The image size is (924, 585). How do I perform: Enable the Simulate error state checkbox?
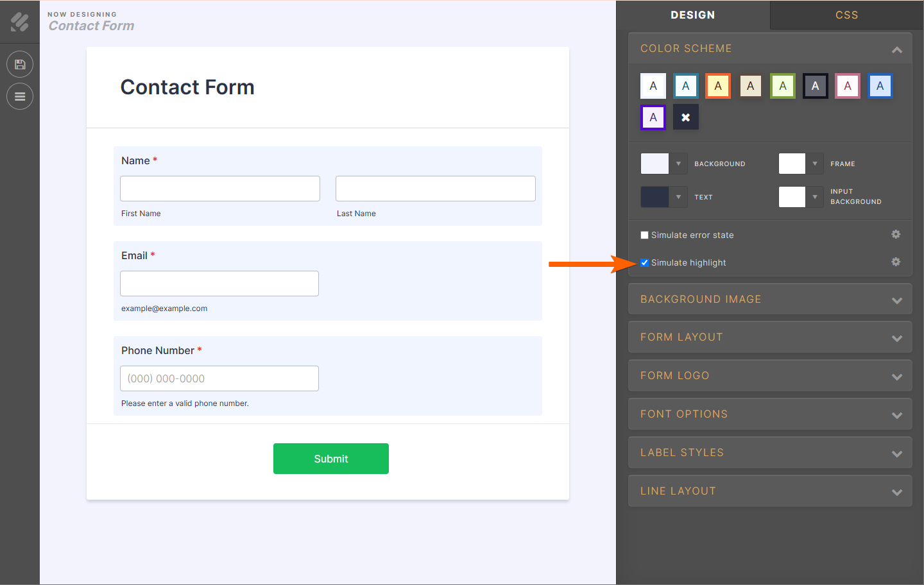coord(644,235)
